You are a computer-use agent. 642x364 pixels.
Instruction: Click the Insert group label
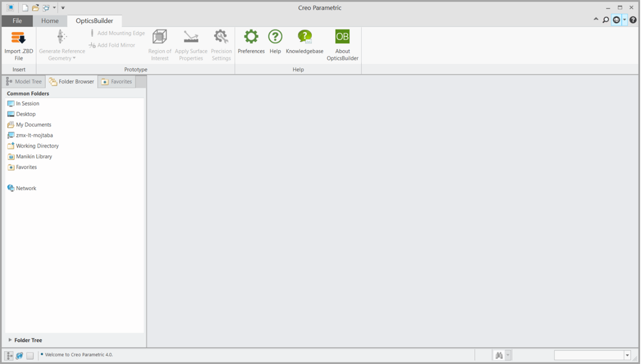(x=19, y=70)
